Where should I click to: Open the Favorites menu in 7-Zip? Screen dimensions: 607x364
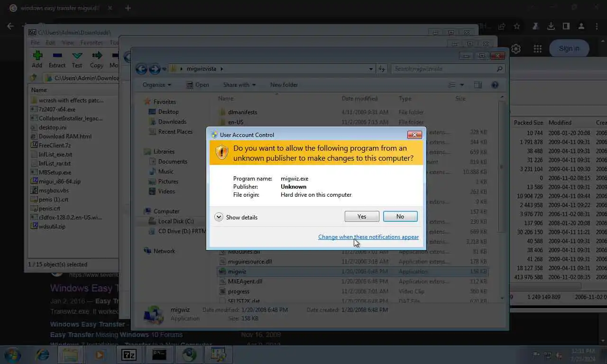click(x=92, y=43)
